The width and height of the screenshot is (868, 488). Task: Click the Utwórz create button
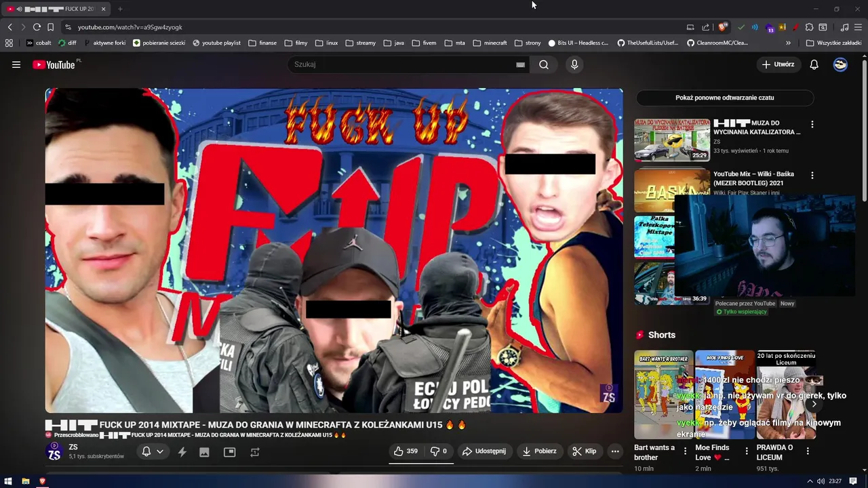[x=778, y=64]
